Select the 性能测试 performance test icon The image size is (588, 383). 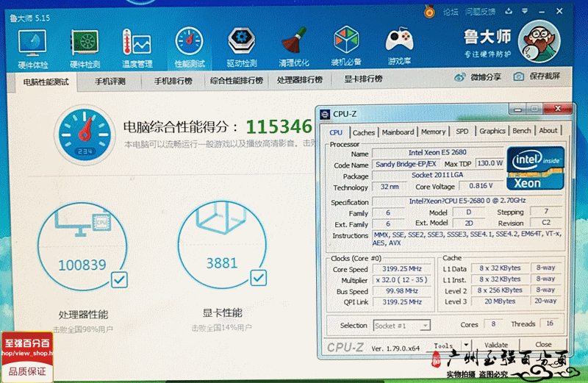[190, 48]
